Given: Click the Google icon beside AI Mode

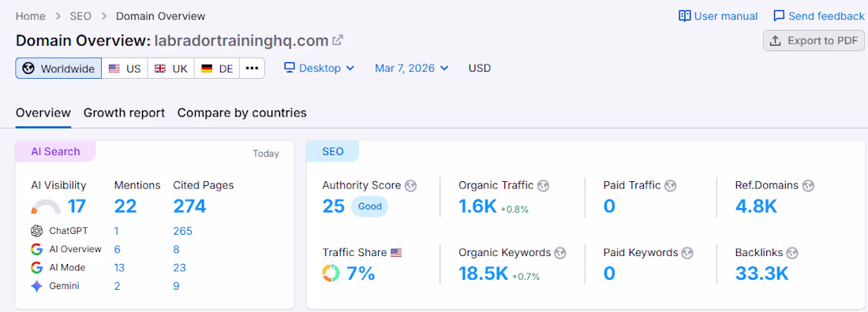Looking at the screenshot, I should click(37, 268).
